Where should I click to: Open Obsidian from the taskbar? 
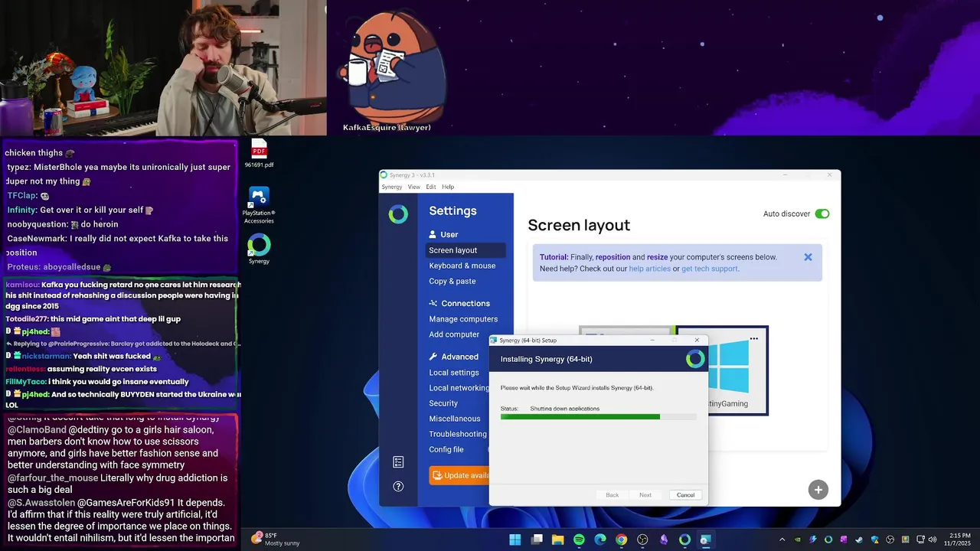(x=664, y=540)
